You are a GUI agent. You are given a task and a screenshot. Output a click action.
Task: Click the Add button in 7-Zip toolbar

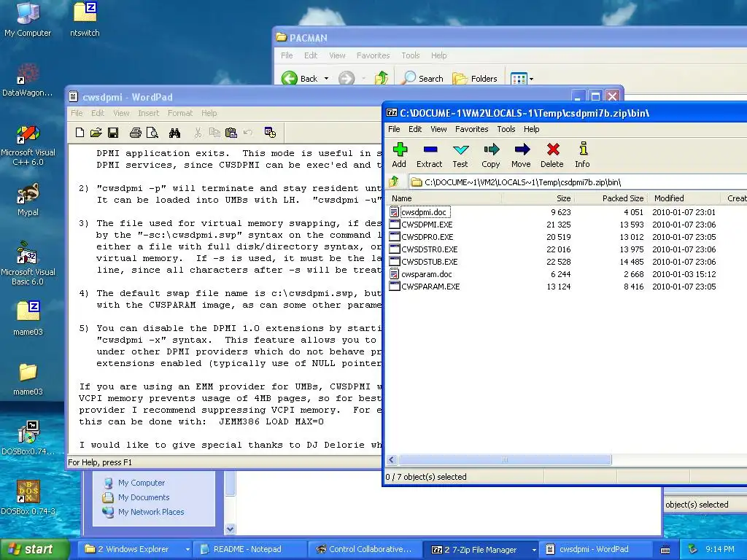tap(399, 155)
